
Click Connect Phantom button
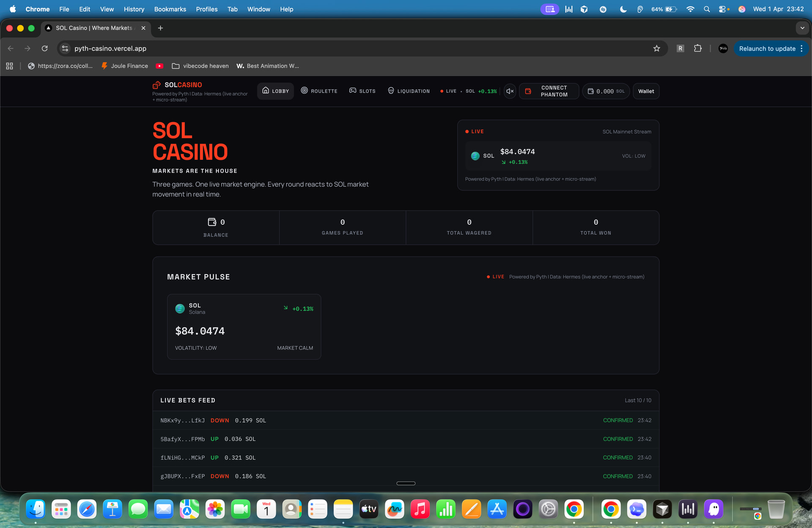click(549, 91)
